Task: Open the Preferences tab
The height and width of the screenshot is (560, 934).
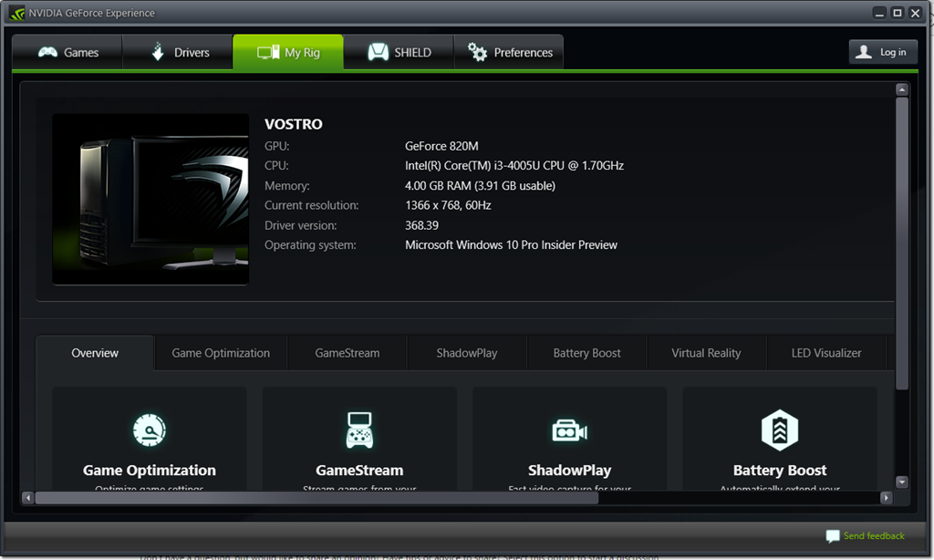Action: [509, 52]
